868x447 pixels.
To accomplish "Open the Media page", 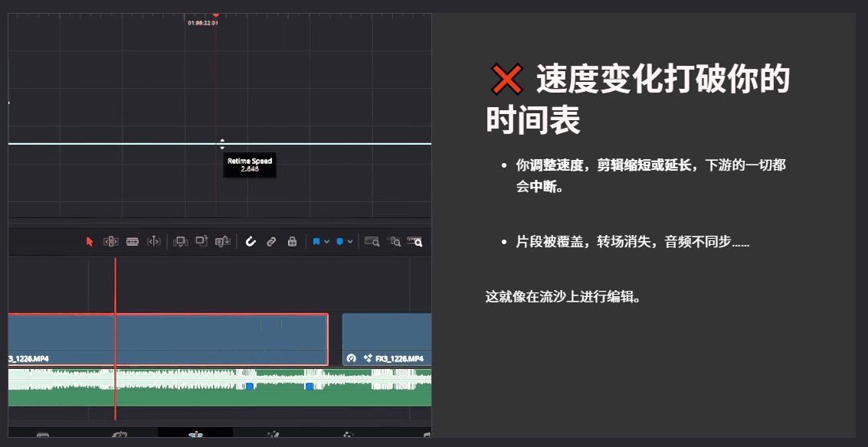I will [x=44, y=436].
